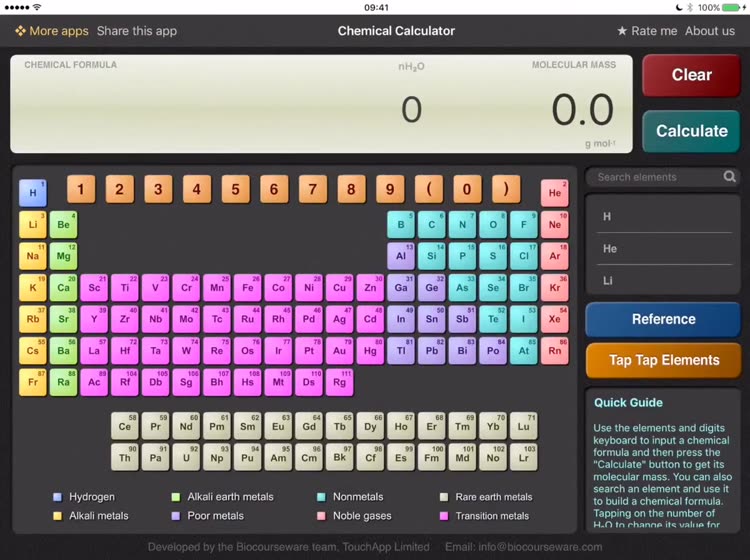Tap the Uranium (U) tile
750x560 pixels.
(186, 458)
